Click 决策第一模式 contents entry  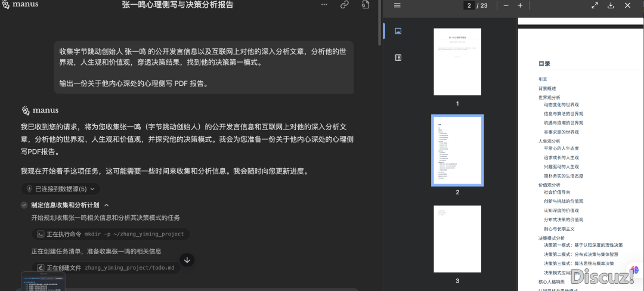coord(583,245)
